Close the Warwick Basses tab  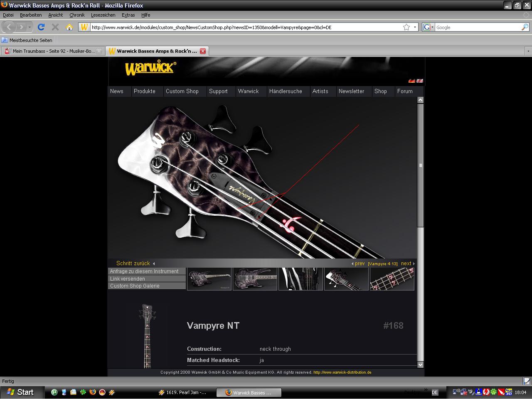tap(203, 51)
